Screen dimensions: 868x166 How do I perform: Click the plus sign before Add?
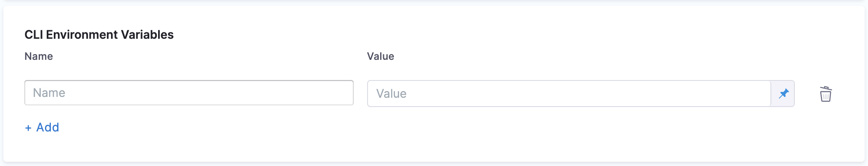[x=28, y=128]
